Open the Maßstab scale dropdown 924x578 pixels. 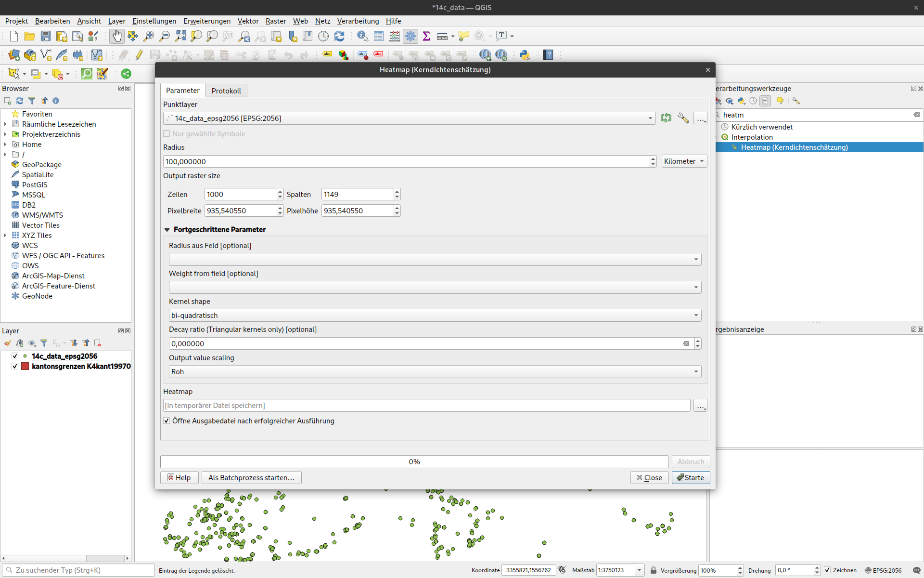pos(639,570)
